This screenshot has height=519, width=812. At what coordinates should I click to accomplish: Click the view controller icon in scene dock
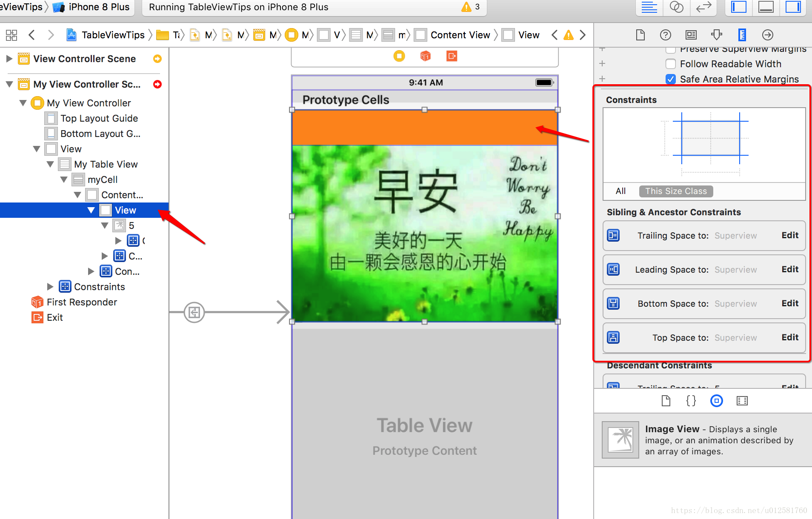(399, 56)
